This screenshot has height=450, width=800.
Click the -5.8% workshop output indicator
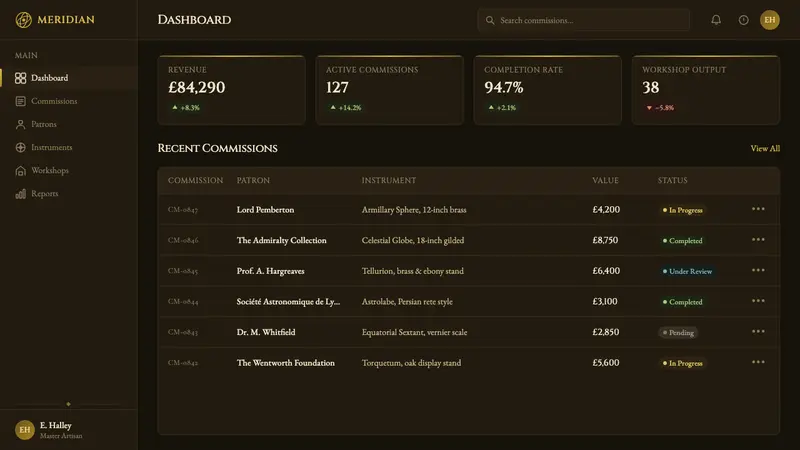point(660,108)
